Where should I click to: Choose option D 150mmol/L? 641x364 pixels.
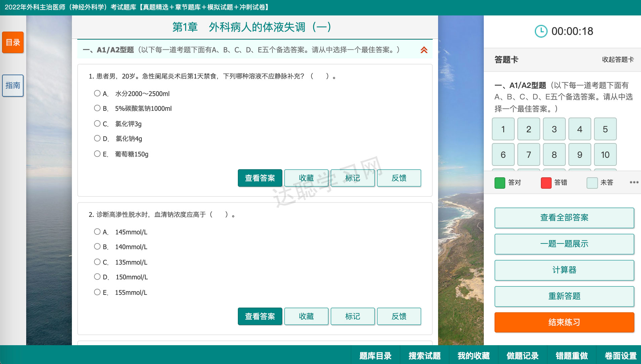[x=97, y=277]
